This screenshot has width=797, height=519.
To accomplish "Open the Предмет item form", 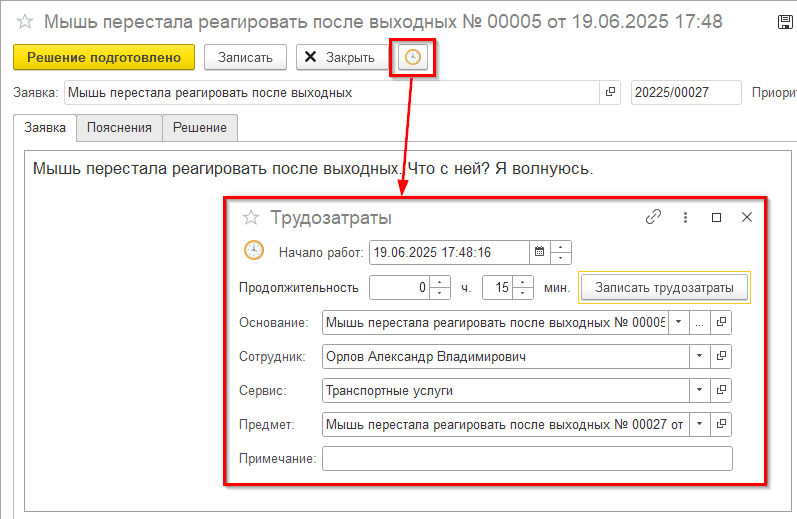I will coord(721,424).
